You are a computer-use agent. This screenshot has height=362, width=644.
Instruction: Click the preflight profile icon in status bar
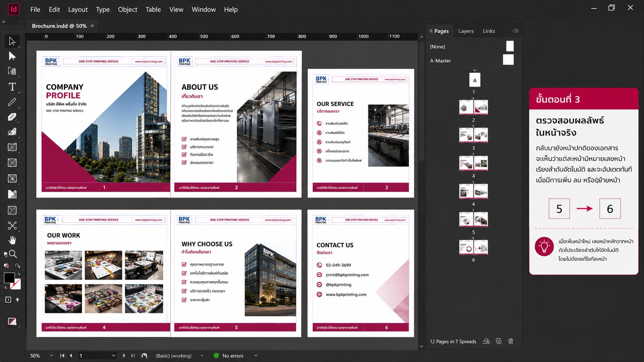coord(144,356)
